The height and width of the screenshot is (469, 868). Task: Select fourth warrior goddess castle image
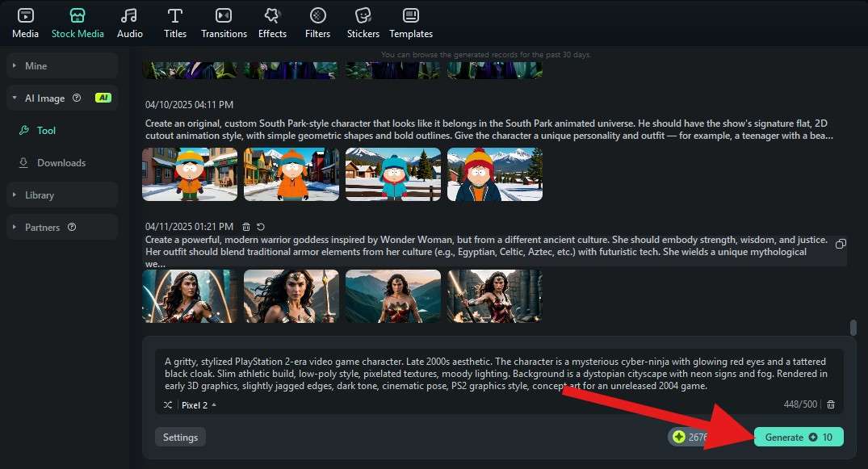click(x=495, y=296)
